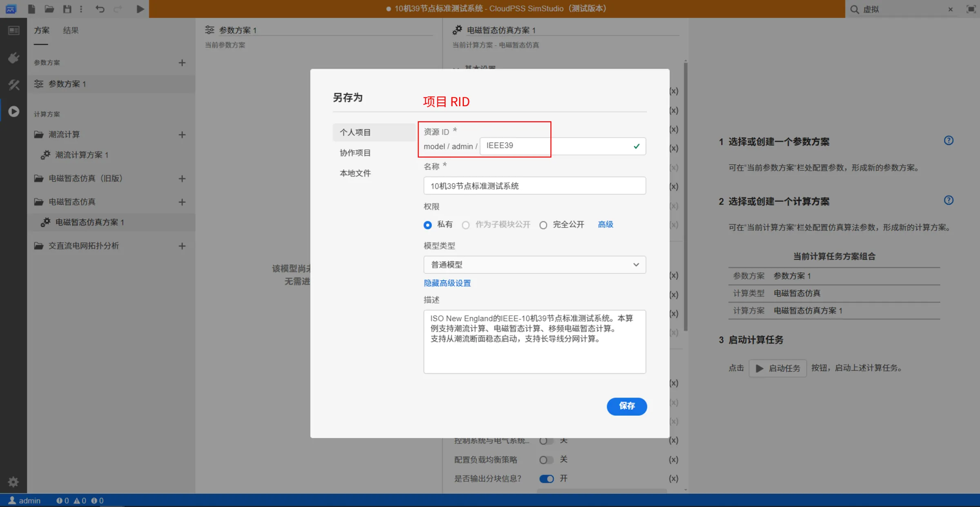
Task: Clear the search box text
Action: tap(951, 9)
